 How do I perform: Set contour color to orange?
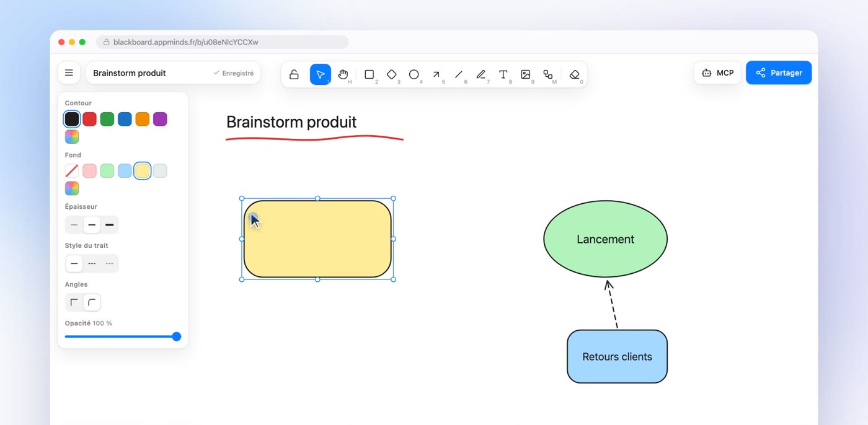(x=143, y=119)
